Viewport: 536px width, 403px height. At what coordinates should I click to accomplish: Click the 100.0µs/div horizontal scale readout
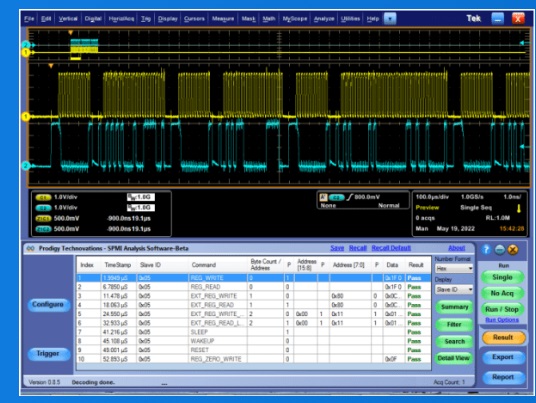[432, 197]
